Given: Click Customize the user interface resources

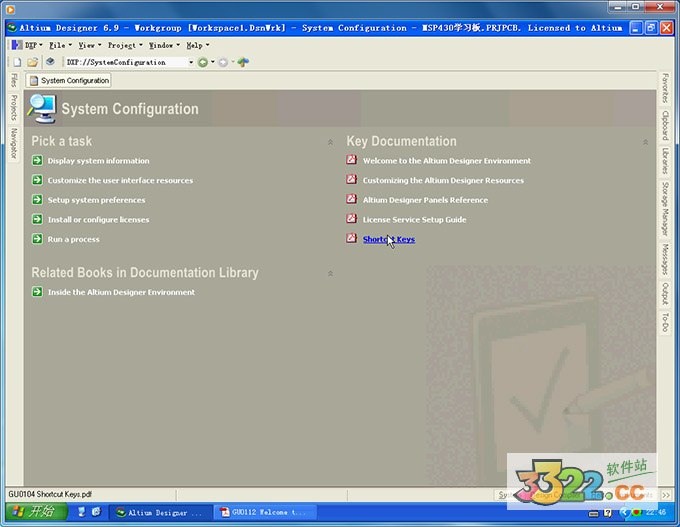Looking at the screenshot, I should click(120, 180).
